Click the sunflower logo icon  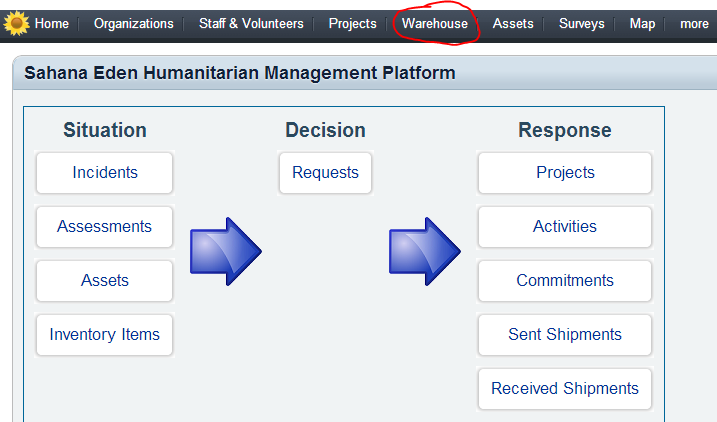pyautogui.click(x=16, y=23)
